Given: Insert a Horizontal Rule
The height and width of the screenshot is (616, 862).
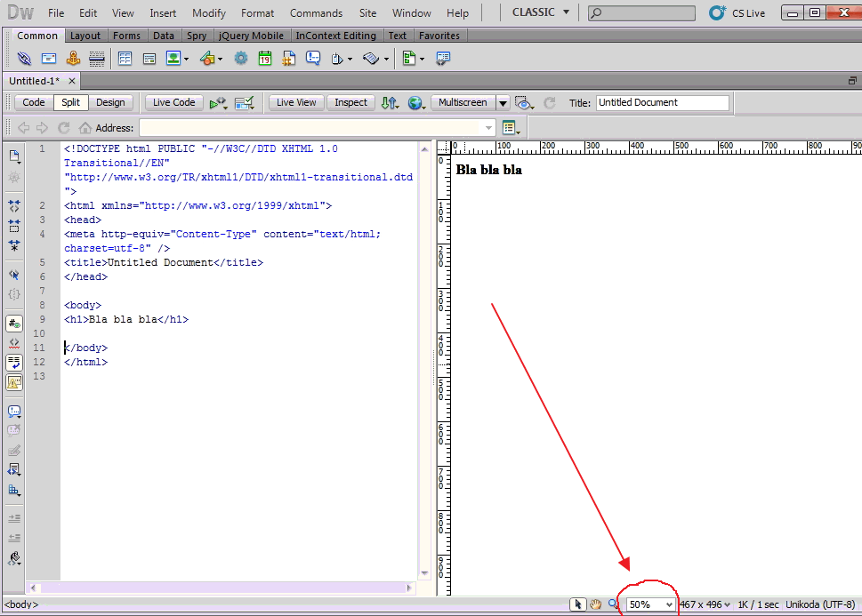Looking at the screenshot, I should [97, 59].
